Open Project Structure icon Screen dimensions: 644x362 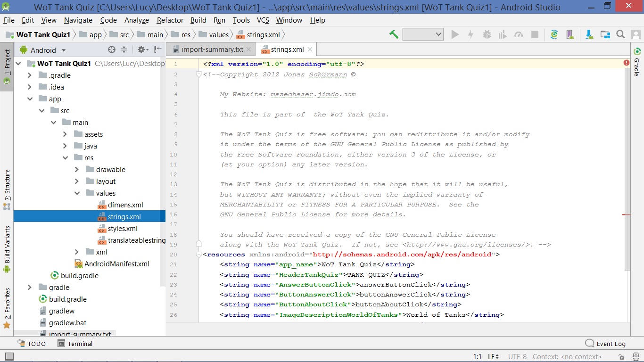pos(605,34)
